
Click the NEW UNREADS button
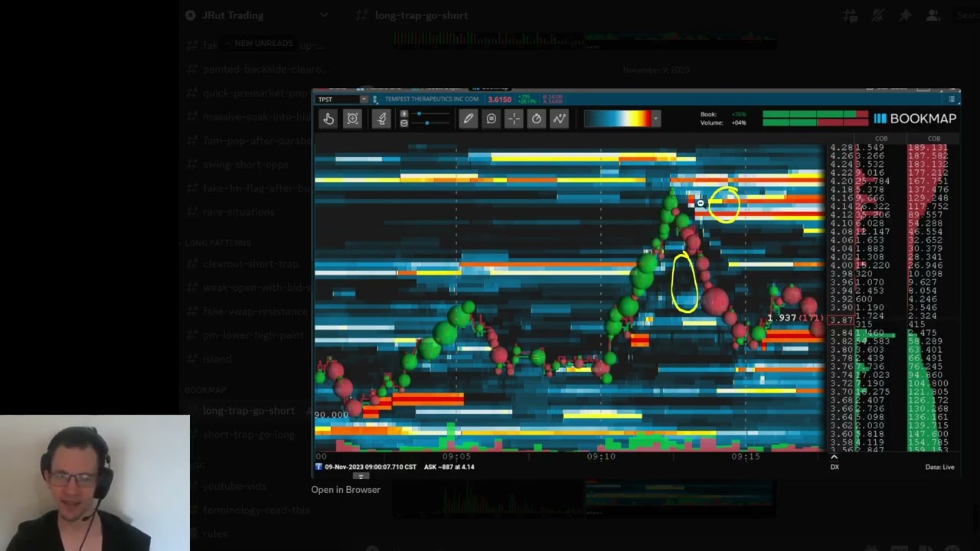260,44
